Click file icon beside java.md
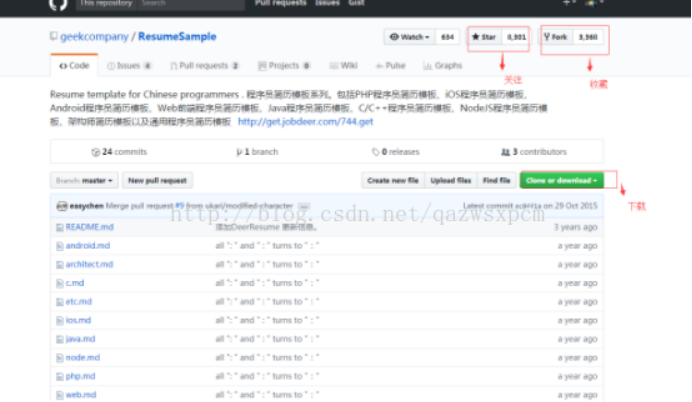The height and width of the screenshot is (402, 692). coord(60,339)
